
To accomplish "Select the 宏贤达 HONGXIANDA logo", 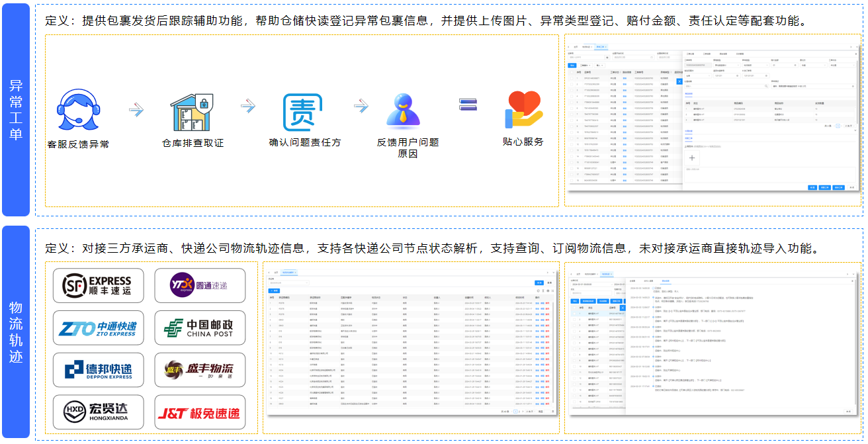I will pyautogui.click(x=98, y=413).
